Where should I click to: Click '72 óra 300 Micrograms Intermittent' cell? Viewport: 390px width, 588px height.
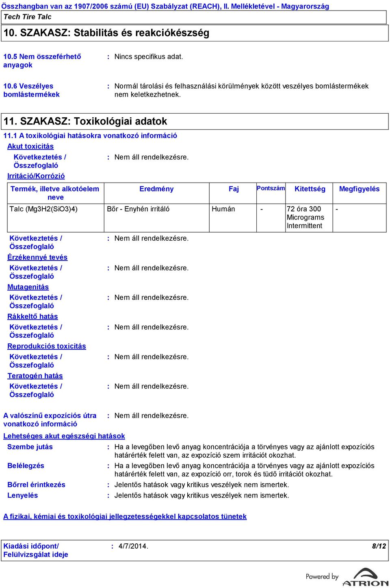(305, 217)
